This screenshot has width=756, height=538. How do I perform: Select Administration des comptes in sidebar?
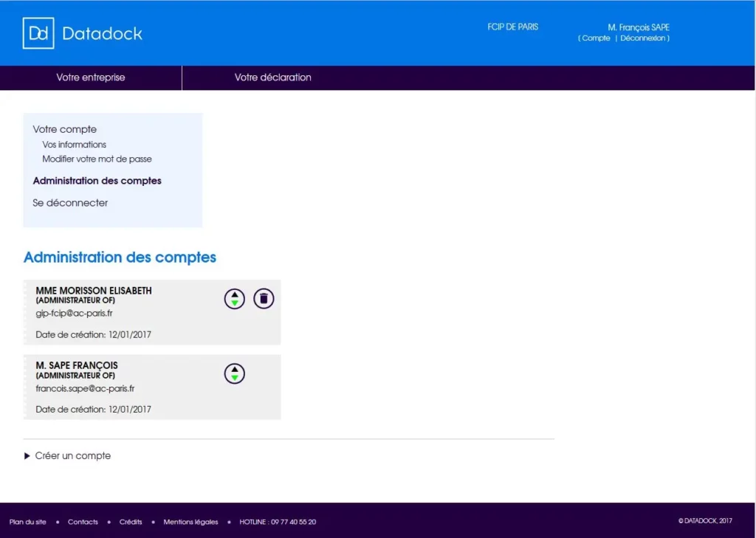97,181
